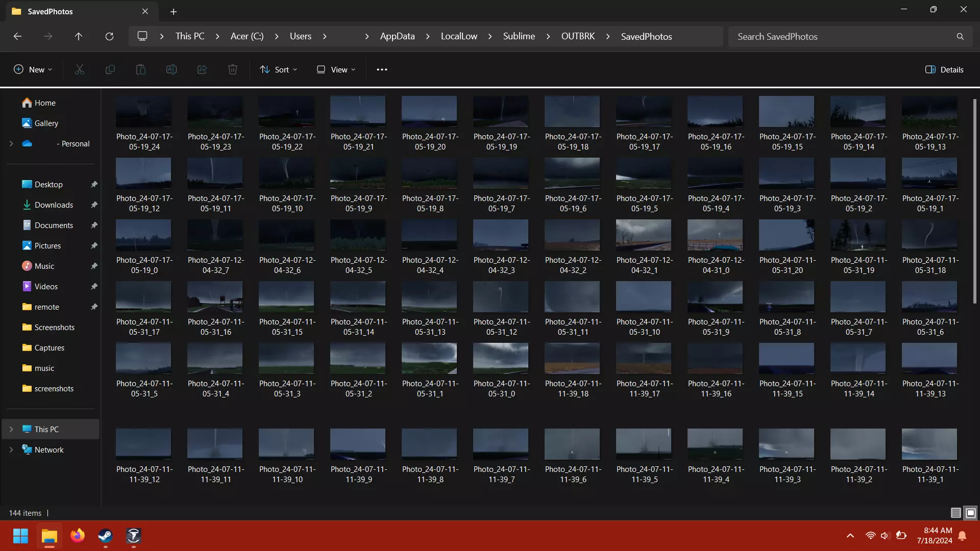Navigate to the OUTBRK breadcrumb folder

tap(578, 36)
